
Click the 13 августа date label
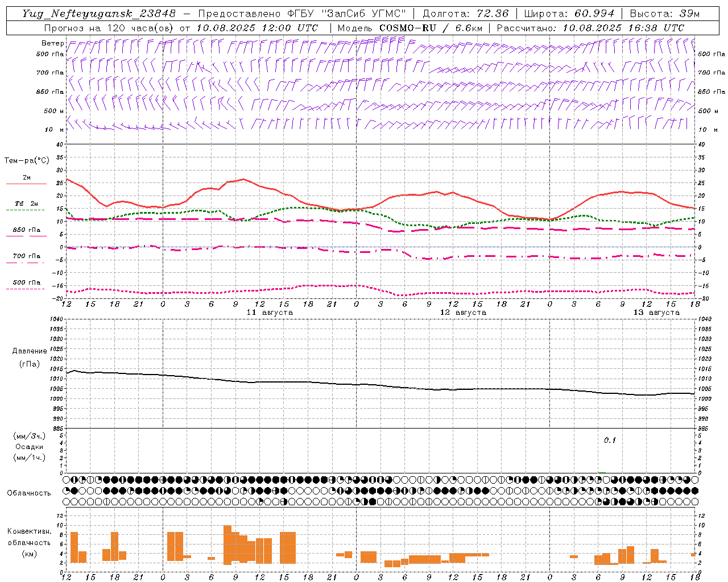coord(656,313)
